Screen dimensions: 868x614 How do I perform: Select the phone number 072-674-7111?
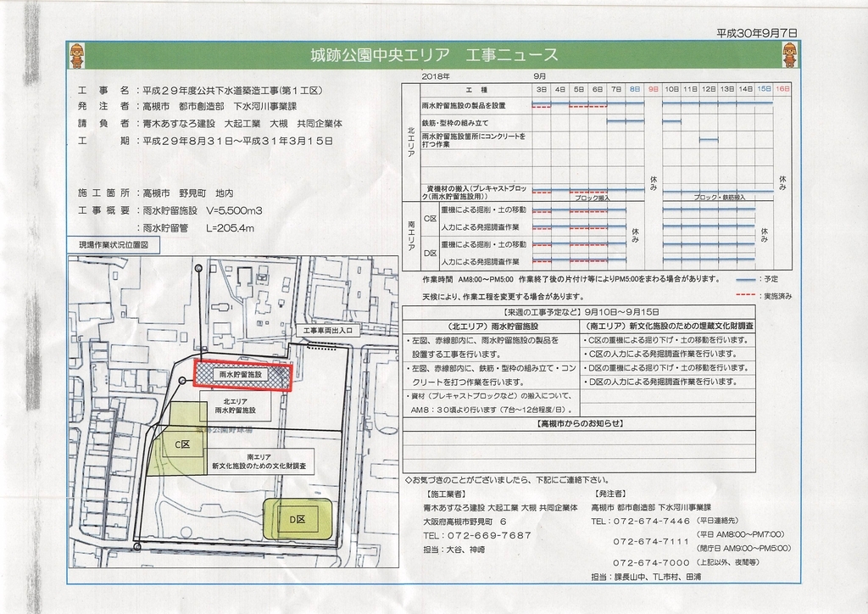[x=651, y=541]
